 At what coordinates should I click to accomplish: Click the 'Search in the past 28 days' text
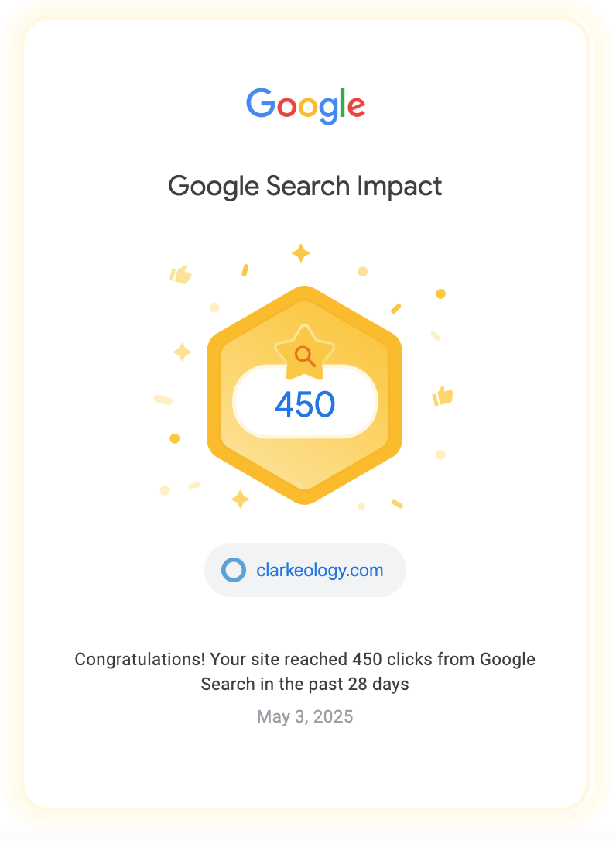[x=304, y=685]
